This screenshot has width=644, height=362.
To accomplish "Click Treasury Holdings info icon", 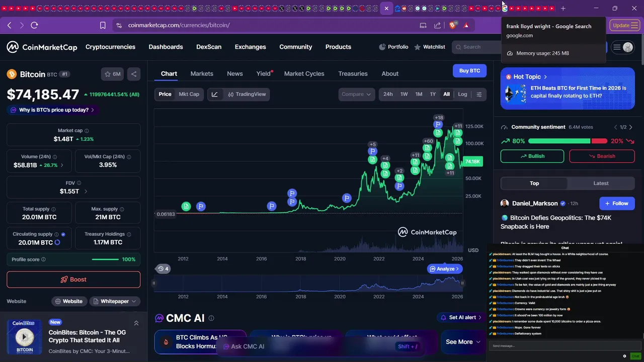I will click(129, 234).
